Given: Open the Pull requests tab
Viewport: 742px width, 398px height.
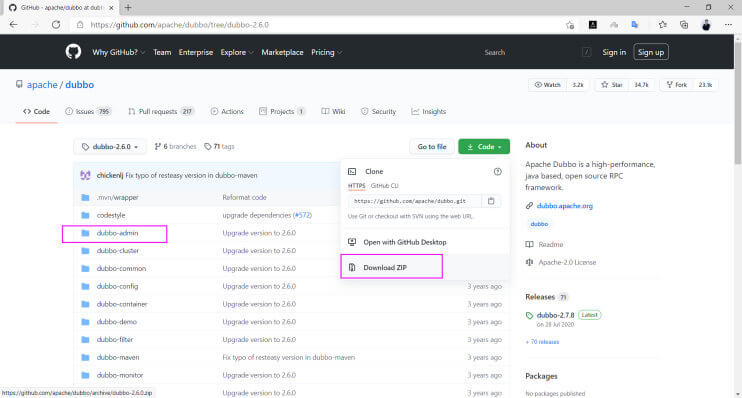Looking at the screenshot, I should pyautogui.click(x=161, y=112).
